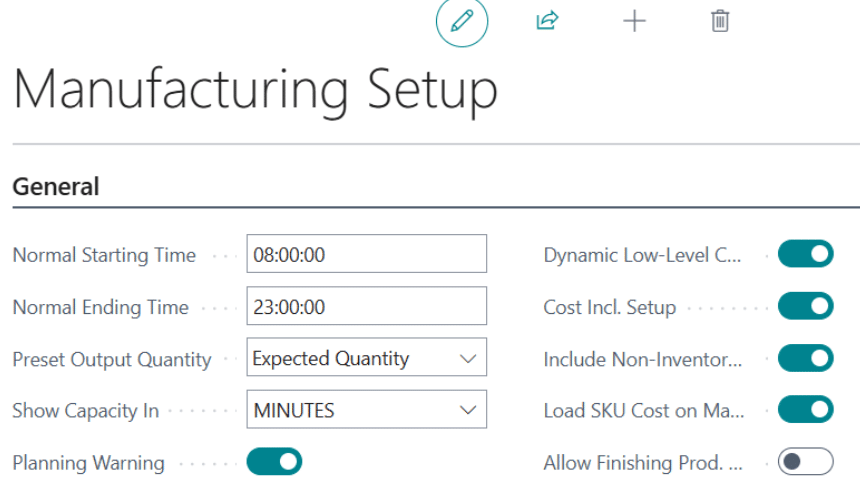Select the Normal Ending Time input field

point(366,306)
